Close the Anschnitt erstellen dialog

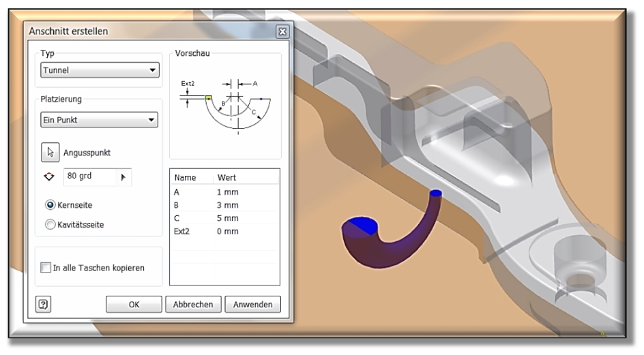pyautogui.click(x=282, y=31)
